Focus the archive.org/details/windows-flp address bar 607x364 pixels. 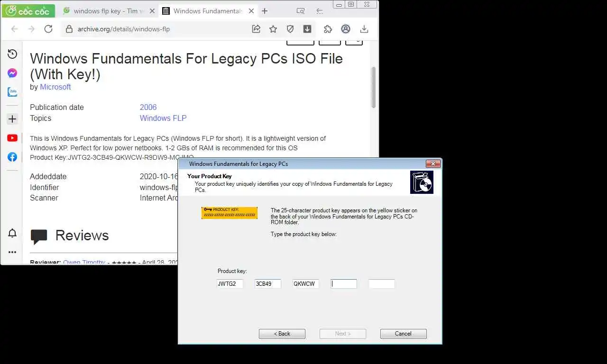coord(124,29)
